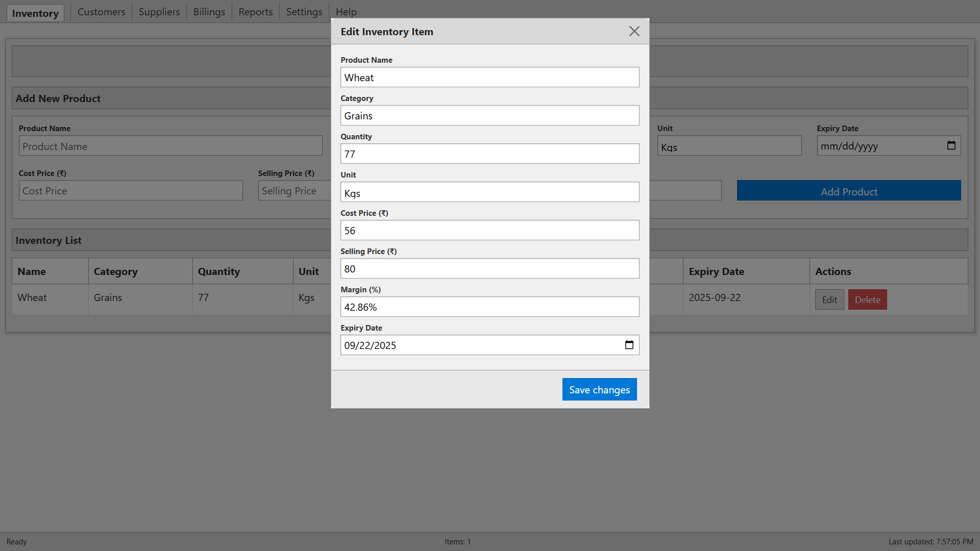The width and height of the screenshot is (980, 551).
Task: Select the Margin field showing 42.86%
Action: click(489, 307)
